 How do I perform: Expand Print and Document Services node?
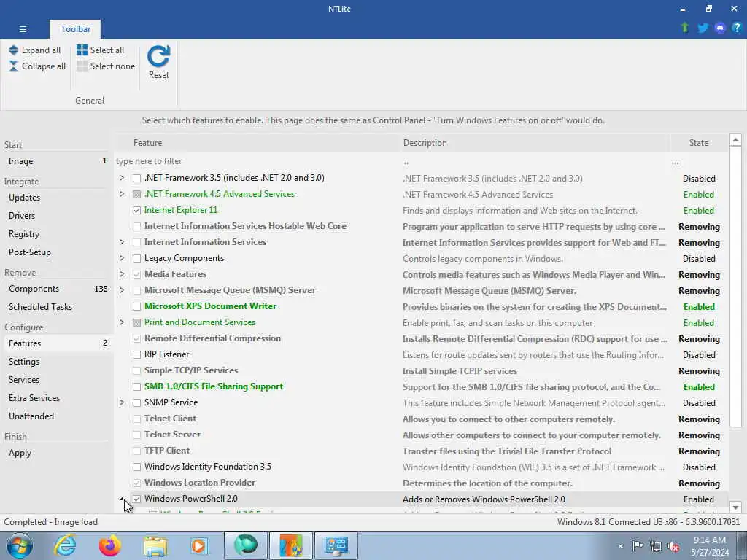click(x=122, y=322)
